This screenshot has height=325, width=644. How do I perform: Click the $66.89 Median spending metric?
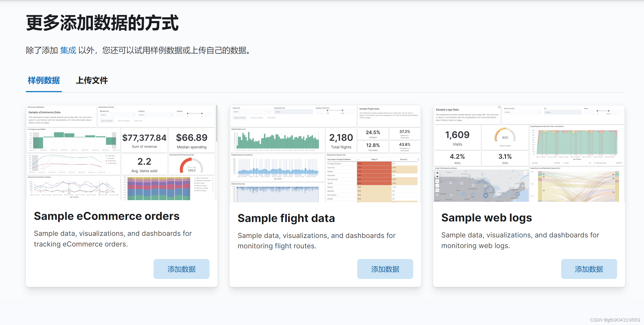192,141
